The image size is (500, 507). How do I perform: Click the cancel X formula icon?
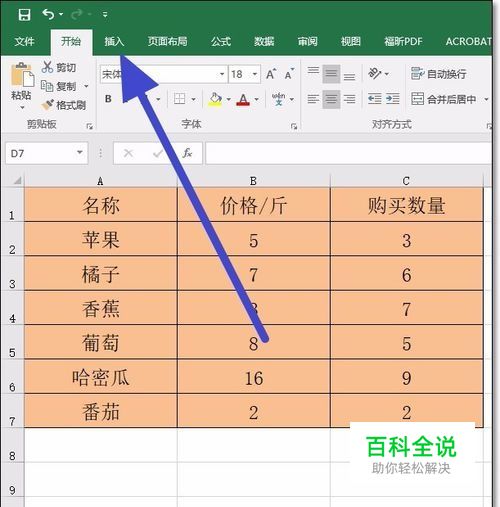click(128, 153)
